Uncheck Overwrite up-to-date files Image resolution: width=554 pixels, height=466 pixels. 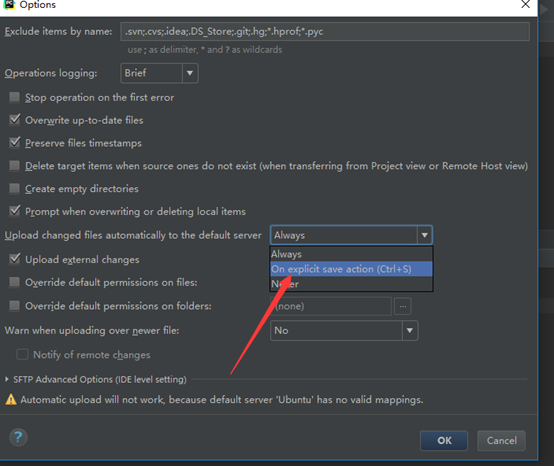click(x=14, y=120)
